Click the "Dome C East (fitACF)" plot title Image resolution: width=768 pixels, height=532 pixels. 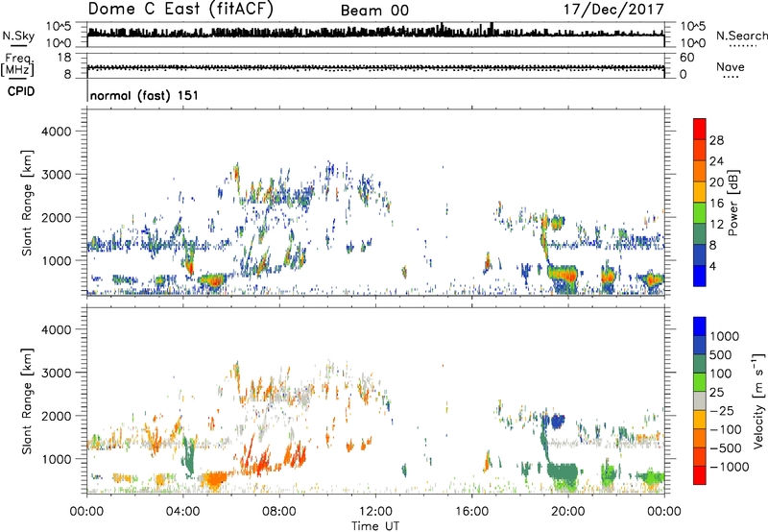[x=180, y=9]
